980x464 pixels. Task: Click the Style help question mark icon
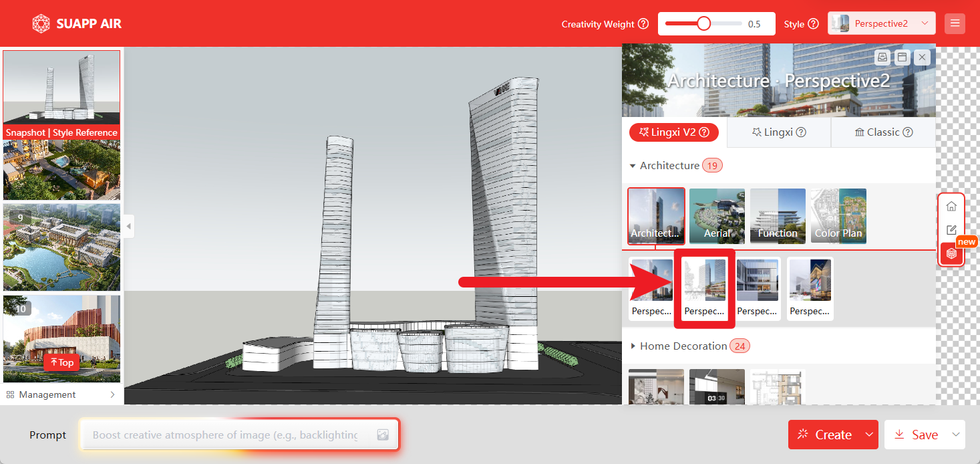point(813,24)
